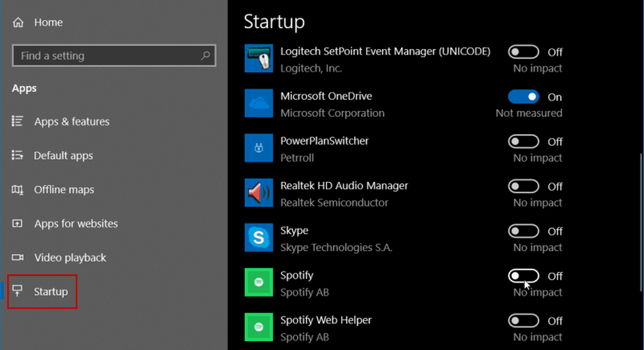Click the Realtek HD Audio speaker icon

tap(259, 193)
